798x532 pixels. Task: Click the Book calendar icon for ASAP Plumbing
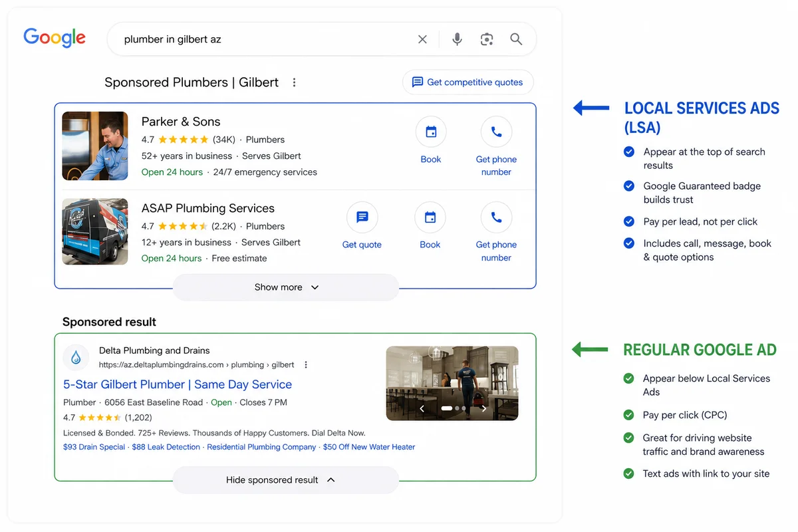(430, 217)
